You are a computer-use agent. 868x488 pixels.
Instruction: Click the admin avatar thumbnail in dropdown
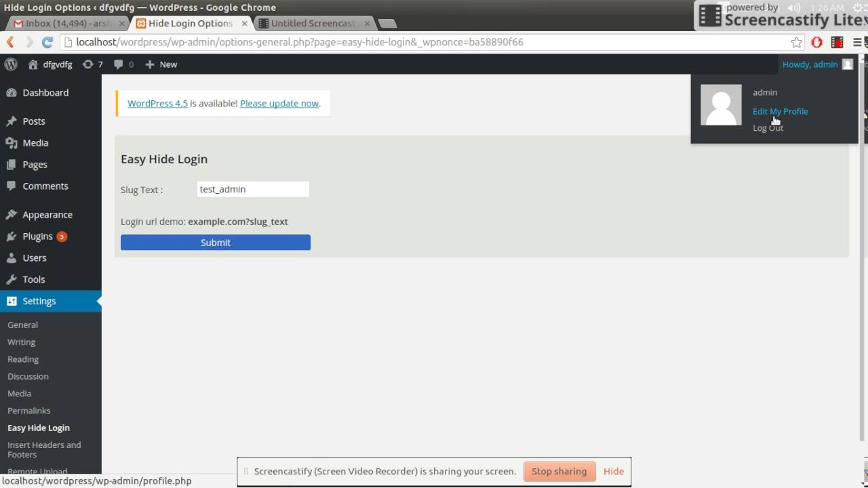click(721, 105)
